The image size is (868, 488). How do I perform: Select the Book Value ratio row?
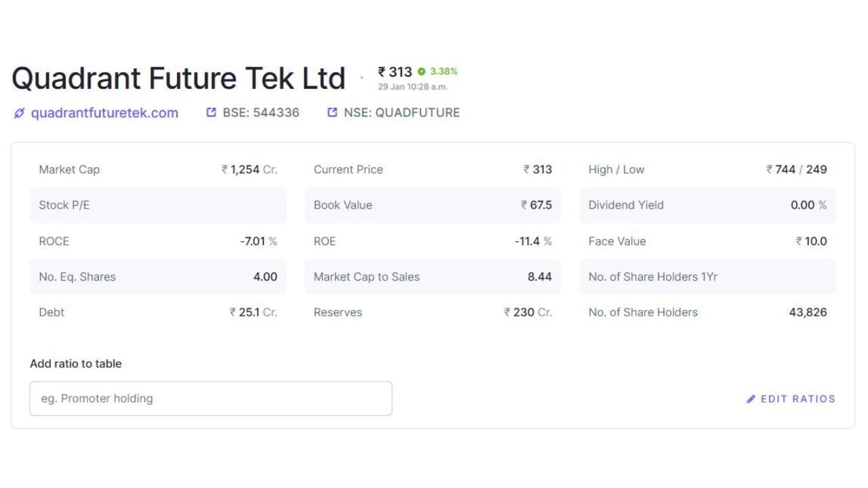tap(432, 205)
